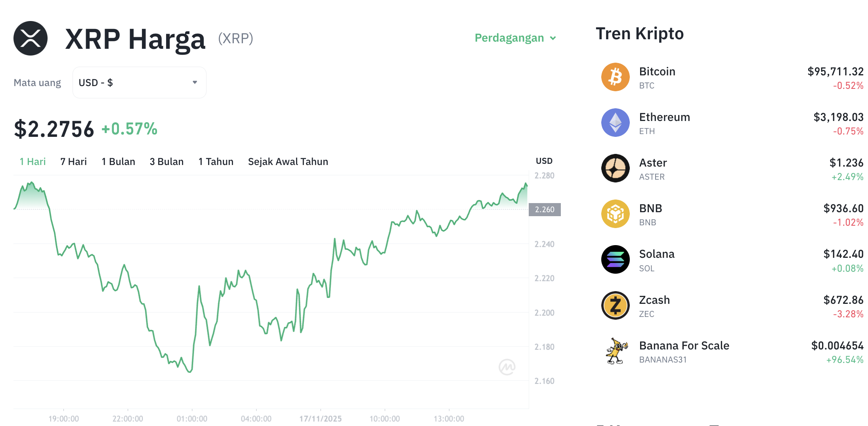The width and height of the screenshot is (868, 426).
Task: Switch to the 7 Hari chart view
Action: tap(73, 161)
